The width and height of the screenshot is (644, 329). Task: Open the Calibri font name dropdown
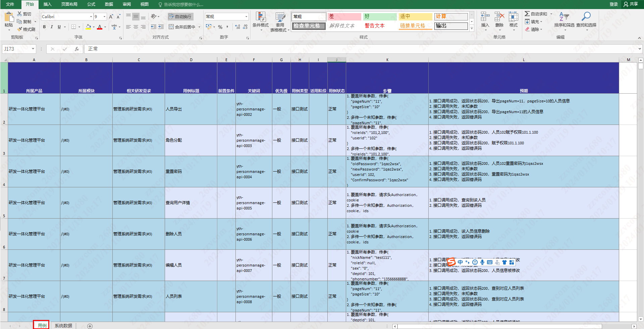[91, 16]
